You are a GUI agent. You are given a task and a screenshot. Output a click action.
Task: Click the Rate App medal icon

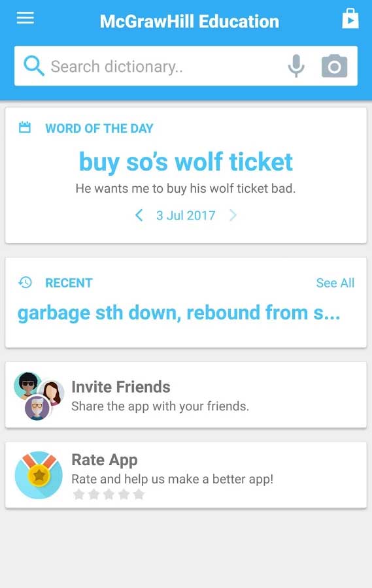(x=39, y=475)
